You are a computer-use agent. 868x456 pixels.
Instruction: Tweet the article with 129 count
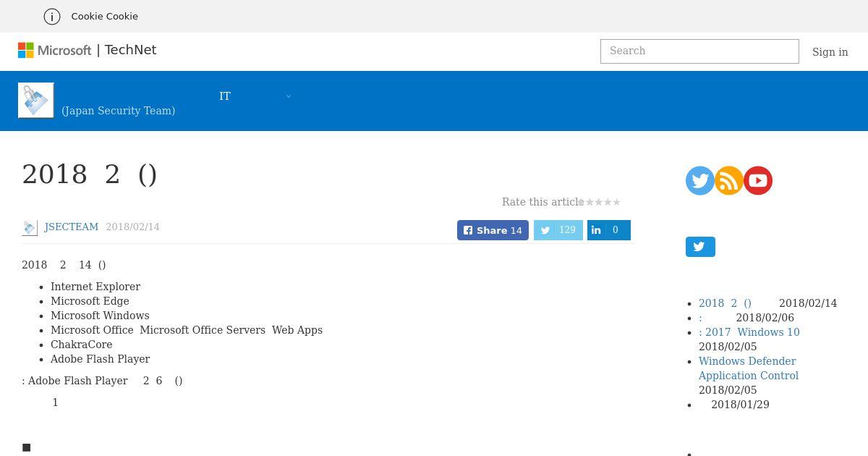point(558,230)
